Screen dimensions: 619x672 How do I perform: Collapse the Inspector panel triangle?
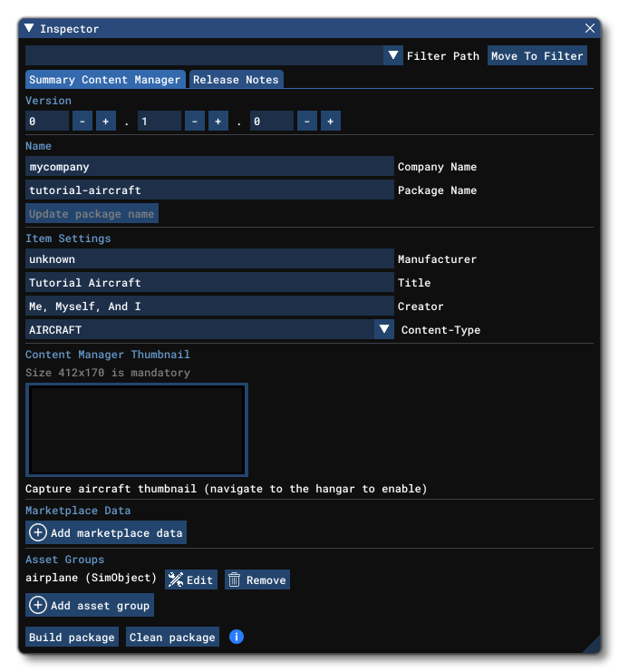pos(29,28)
